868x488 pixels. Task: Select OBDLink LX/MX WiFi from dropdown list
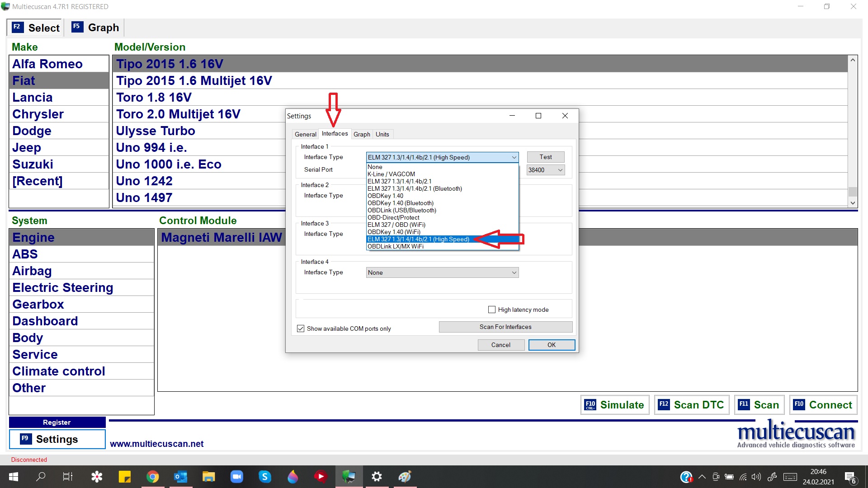point(396,246)
